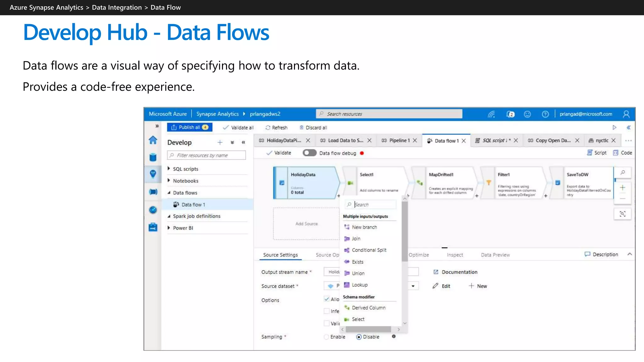The height and width of the screenshot is (362, 644).
Task: Click the Refresh button
Action: pyautogui.click(x=276, y=128)
